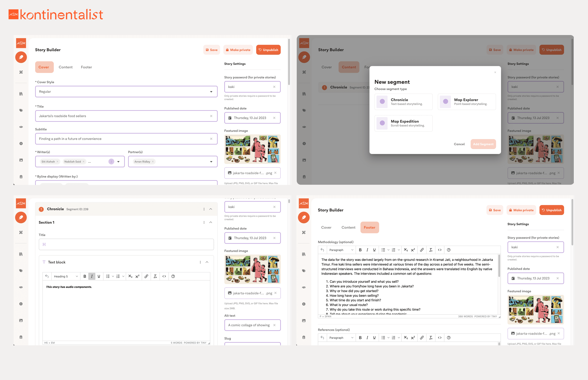Click the Section 1 Title heading input
Screen dimensions: 588x380
coord(126,245)
